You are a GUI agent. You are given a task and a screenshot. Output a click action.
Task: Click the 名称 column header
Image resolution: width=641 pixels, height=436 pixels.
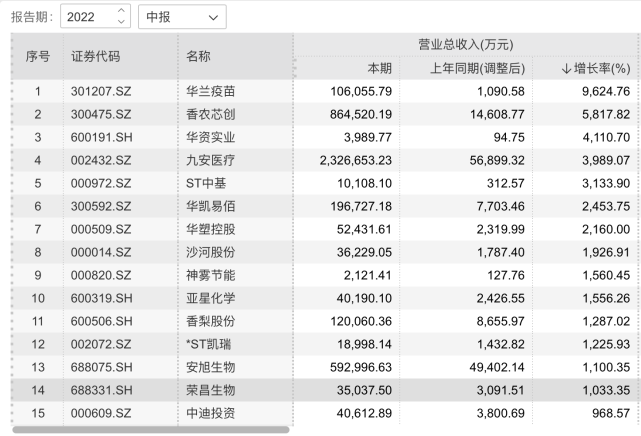point(198,56)
